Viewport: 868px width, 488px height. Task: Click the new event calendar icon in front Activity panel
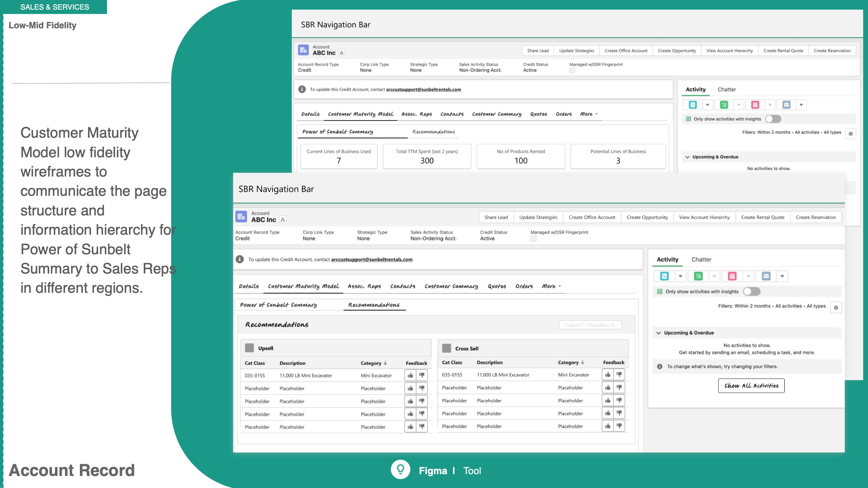[x=732, y=276]
